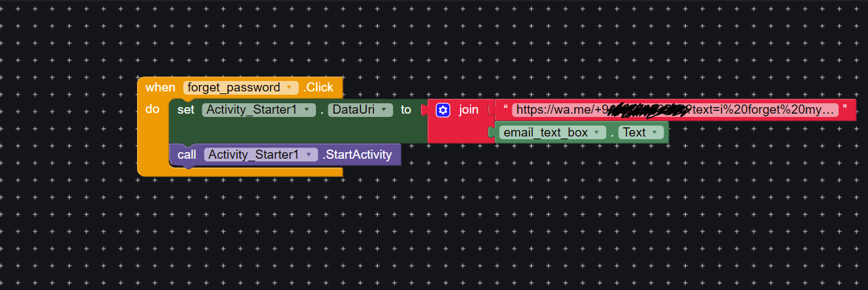Edit the https://wa.me text string field

(x=675, y=110)
